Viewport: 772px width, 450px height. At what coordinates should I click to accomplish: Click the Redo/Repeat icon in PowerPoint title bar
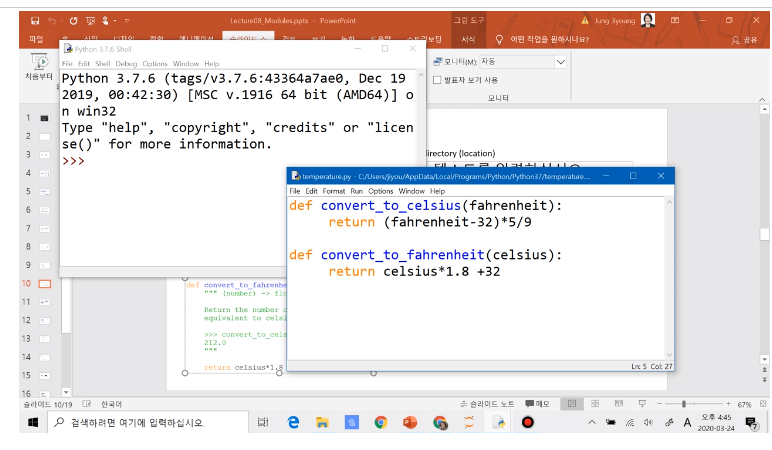coord(73,21)
